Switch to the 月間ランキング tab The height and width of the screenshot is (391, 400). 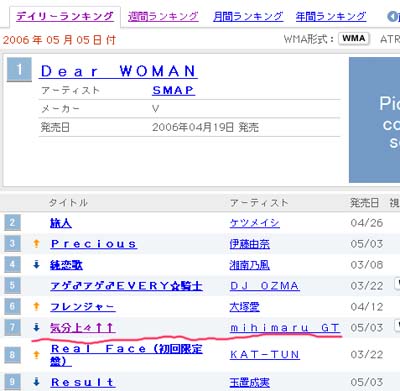tap(248, 16)
